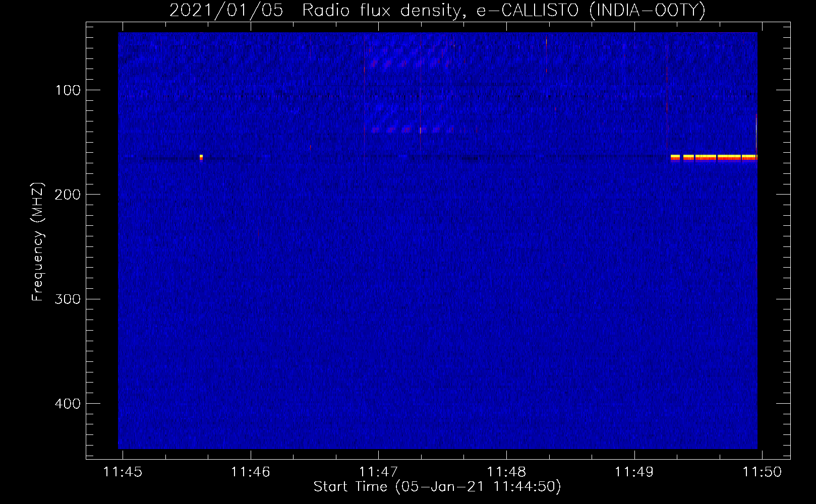Click the 300 frequency tick label
Image resolution: width=816 pixels, height=504 pixels.
[68, 299]
